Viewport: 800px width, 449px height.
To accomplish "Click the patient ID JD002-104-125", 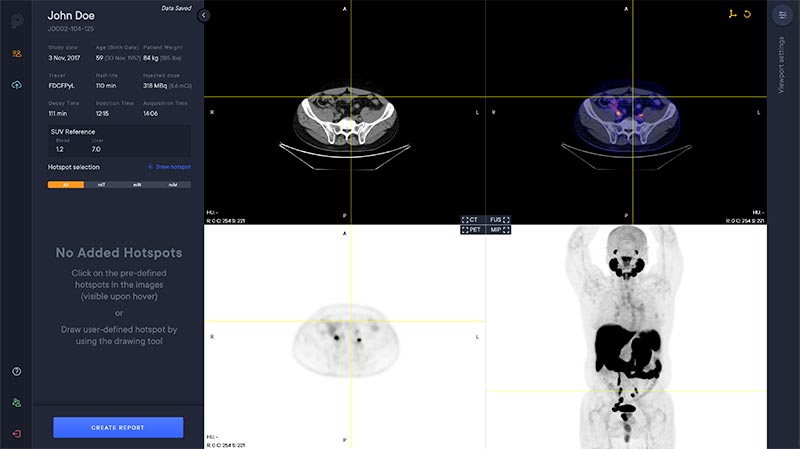I will click(x=71, y=29).
